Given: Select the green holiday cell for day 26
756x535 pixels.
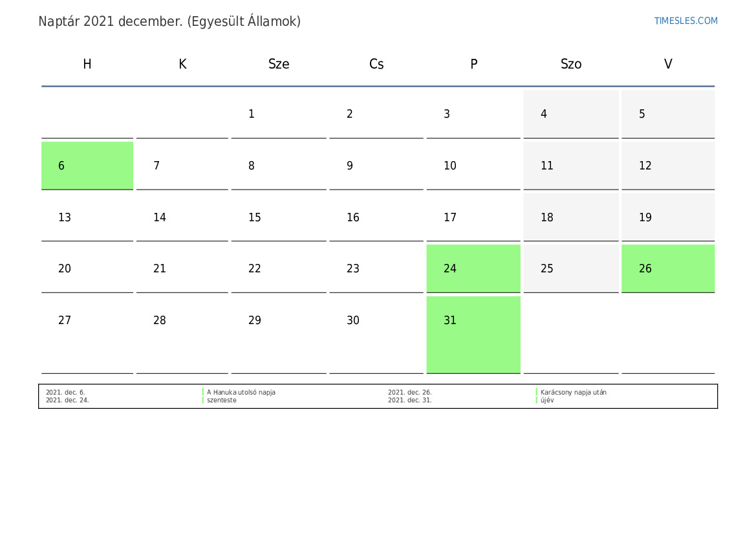Looking at the screenshot, I should 668,268.
